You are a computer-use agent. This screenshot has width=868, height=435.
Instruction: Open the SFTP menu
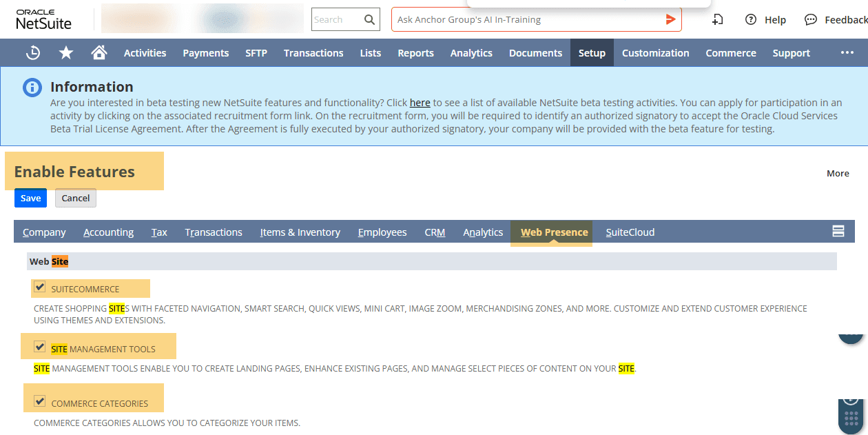[x=256, y=53]
